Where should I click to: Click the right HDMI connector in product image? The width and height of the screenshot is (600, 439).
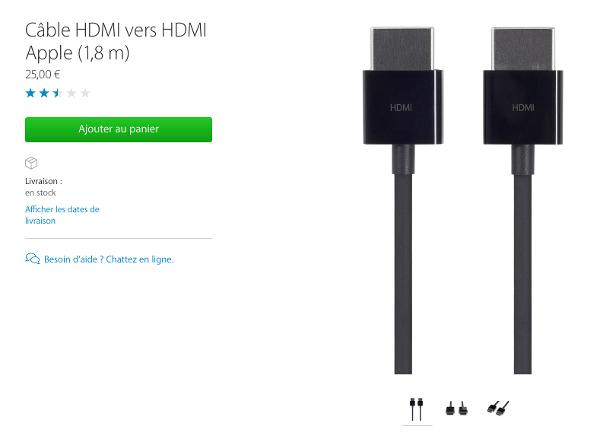523,86
